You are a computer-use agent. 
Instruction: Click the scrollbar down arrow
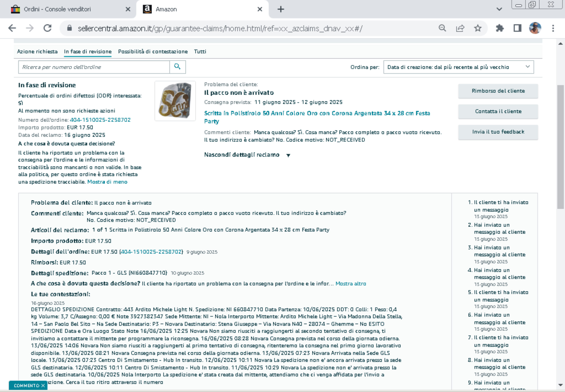click(x=560, y=385)
